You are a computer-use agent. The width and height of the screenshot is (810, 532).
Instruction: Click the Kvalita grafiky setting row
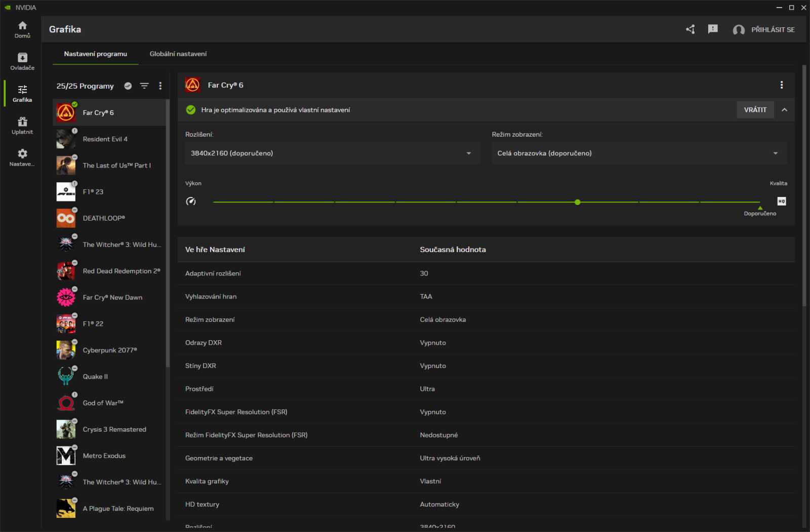tap(486, 481)
